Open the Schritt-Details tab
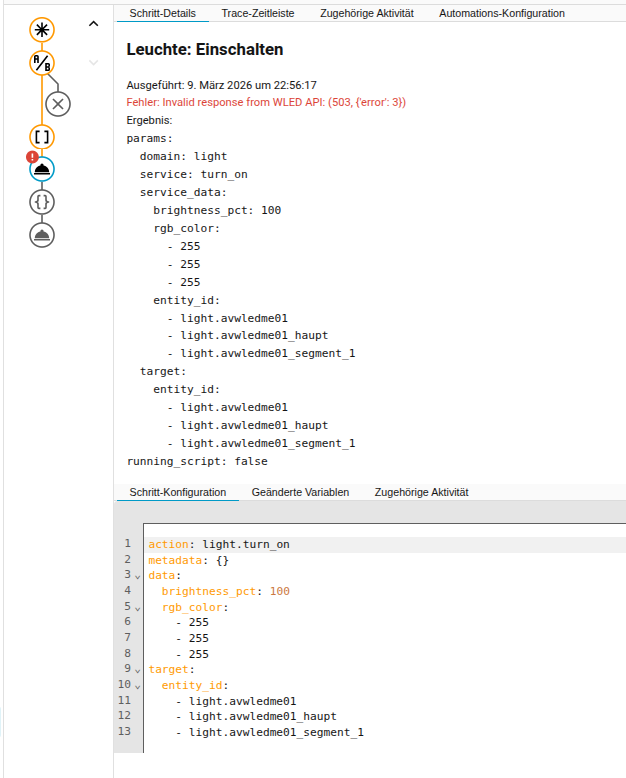 [162, 13]
